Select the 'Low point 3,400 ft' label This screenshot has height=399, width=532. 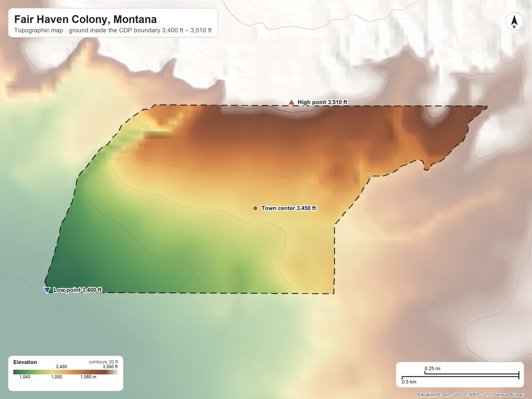(78, 290)
